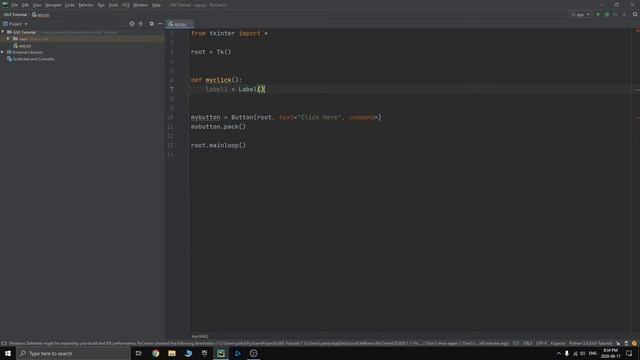Show hidden system tray icons chevron
The height and width of the screenshot is (360, 640).
(x=559, y=353)
